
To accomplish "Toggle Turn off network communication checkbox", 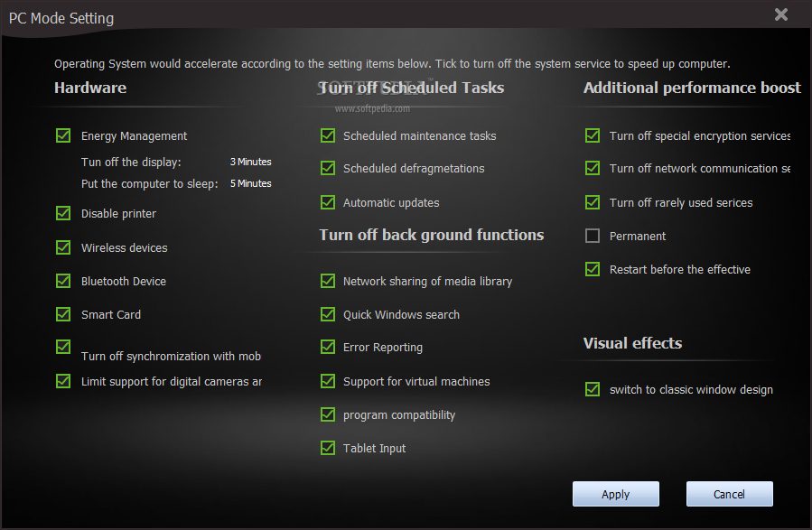I will (593, 168).
